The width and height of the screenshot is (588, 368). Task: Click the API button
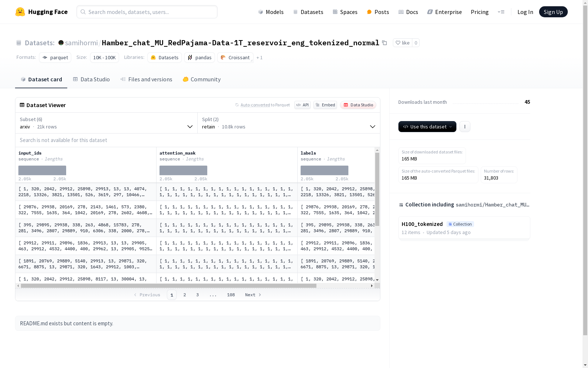click(302, 105)
